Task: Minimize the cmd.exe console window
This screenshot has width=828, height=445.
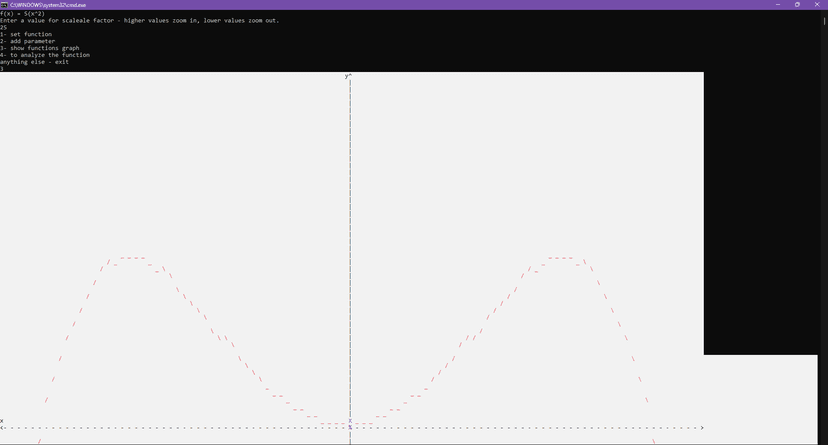Action: (x=778, y=4)
